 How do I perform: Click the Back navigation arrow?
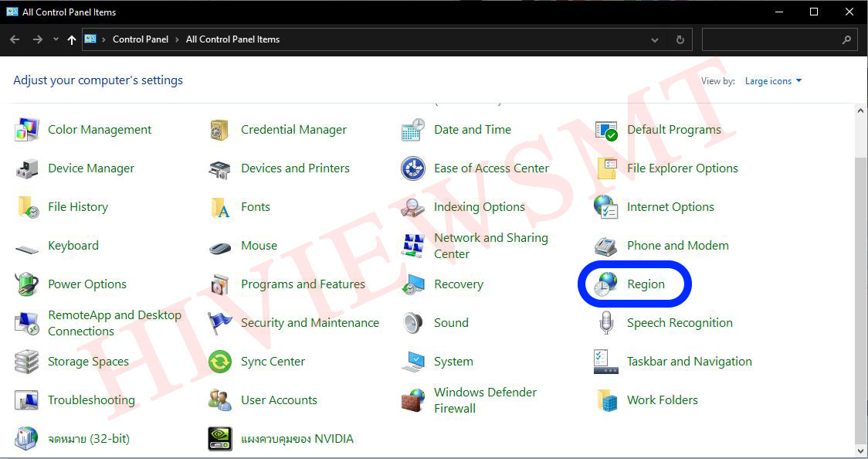pos(15,39)
